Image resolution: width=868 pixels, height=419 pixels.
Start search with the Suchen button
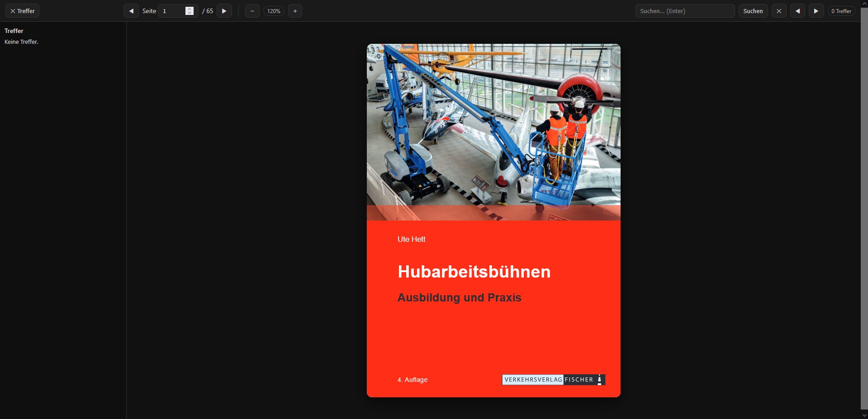(x=753, y=11)
